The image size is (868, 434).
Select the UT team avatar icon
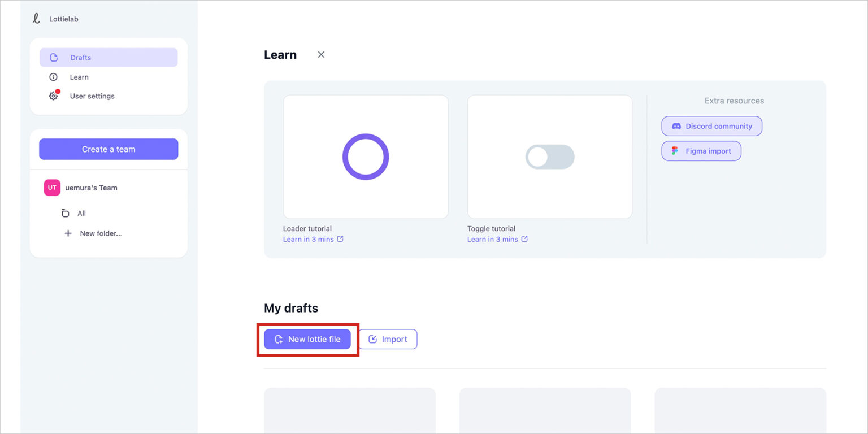coord(52,188)
